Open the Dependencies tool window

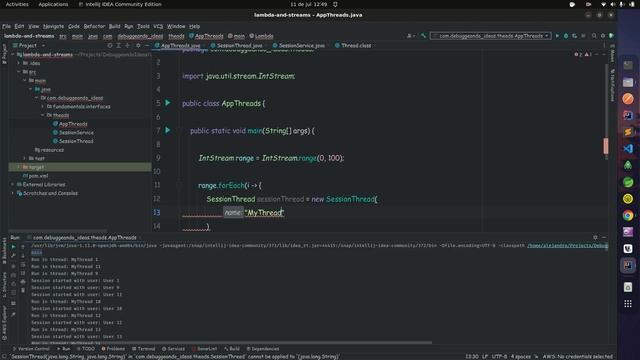coord(263,349)
